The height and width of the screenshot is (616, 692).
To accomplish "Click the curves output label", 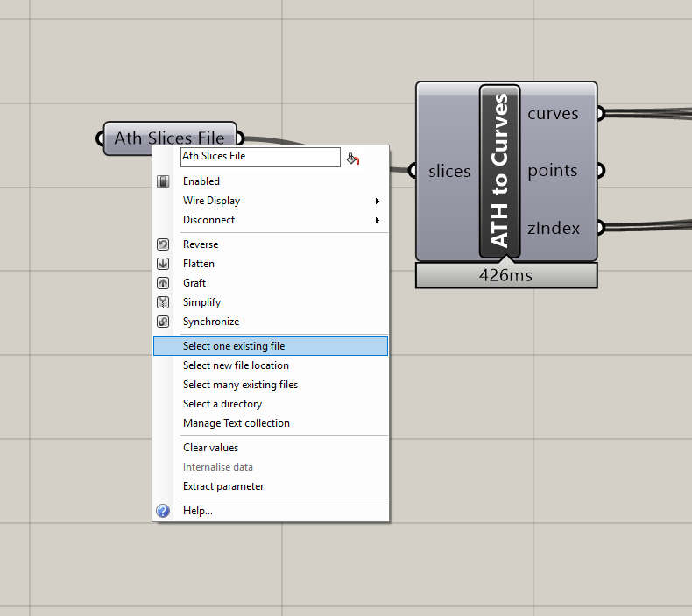I will click(x=553, y=114).
